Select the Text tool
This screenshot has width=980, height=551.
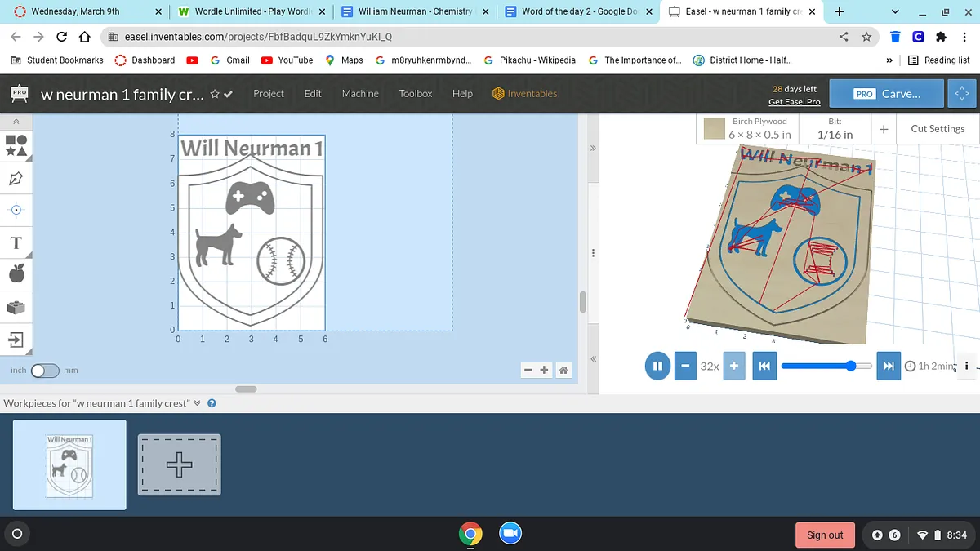click(16, 242)
